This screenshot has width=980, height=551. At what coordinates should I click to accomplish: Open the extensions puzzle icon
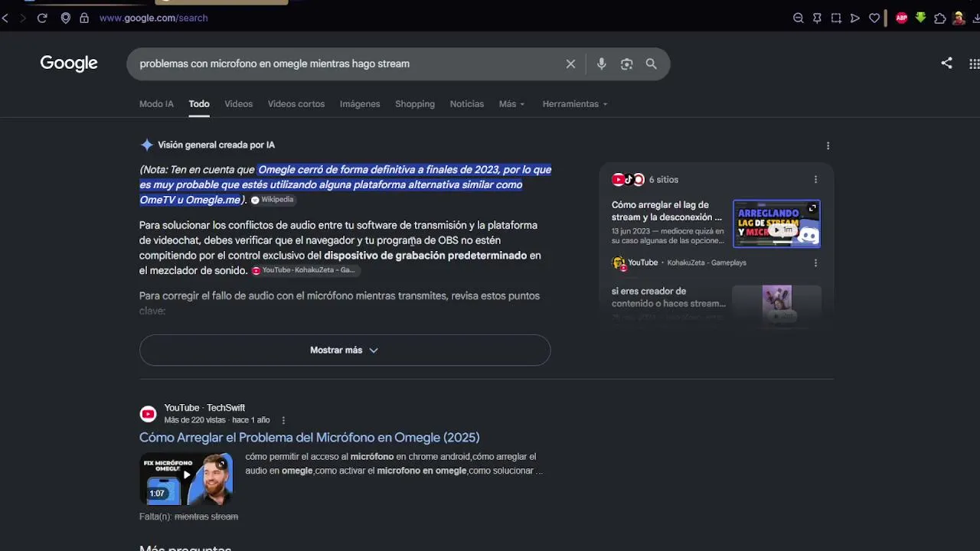[940, 18]
